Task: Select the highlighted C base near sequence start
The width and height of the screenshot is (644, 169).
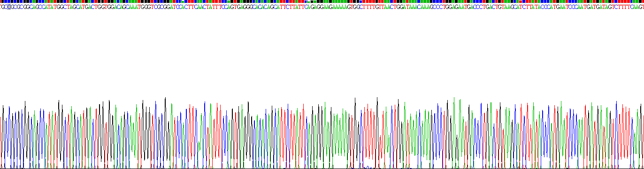Action: tap(9, 7)
